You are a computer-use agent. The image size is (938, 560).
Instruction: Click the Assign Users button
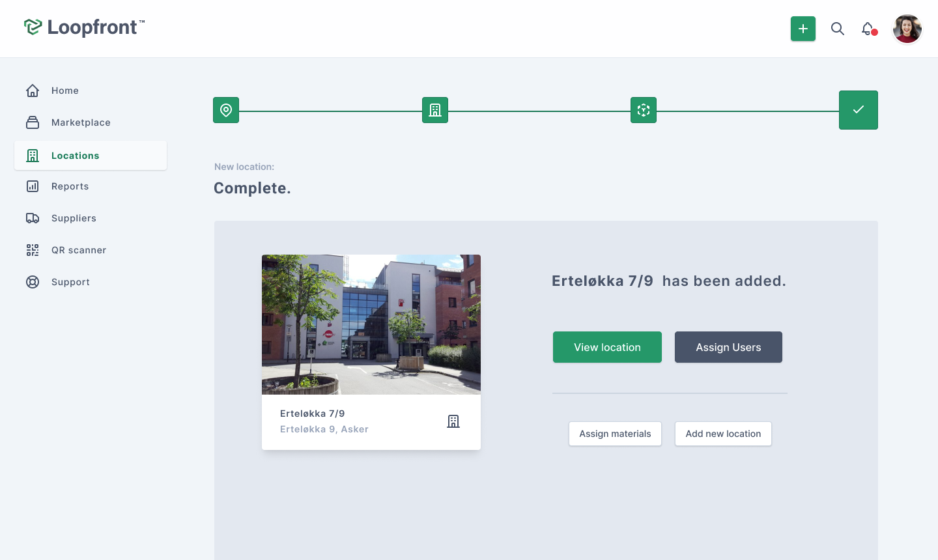tap(728, 347)
